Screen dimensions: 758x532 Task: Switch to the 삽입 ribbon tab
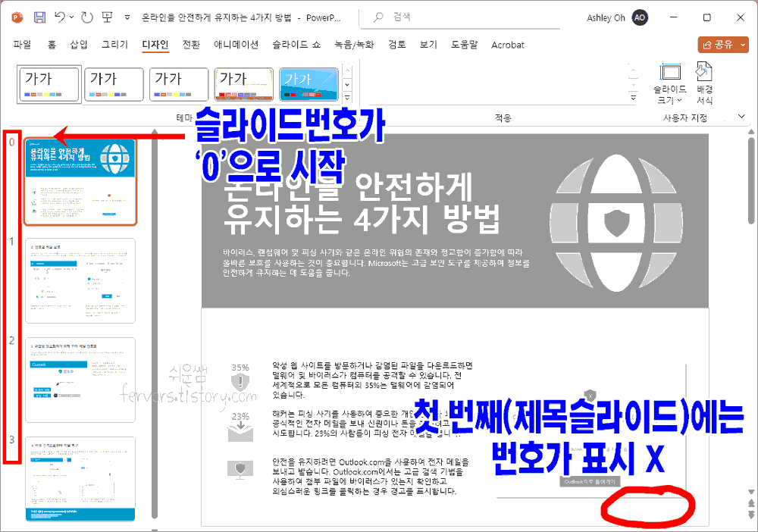[x=78, y=45]
